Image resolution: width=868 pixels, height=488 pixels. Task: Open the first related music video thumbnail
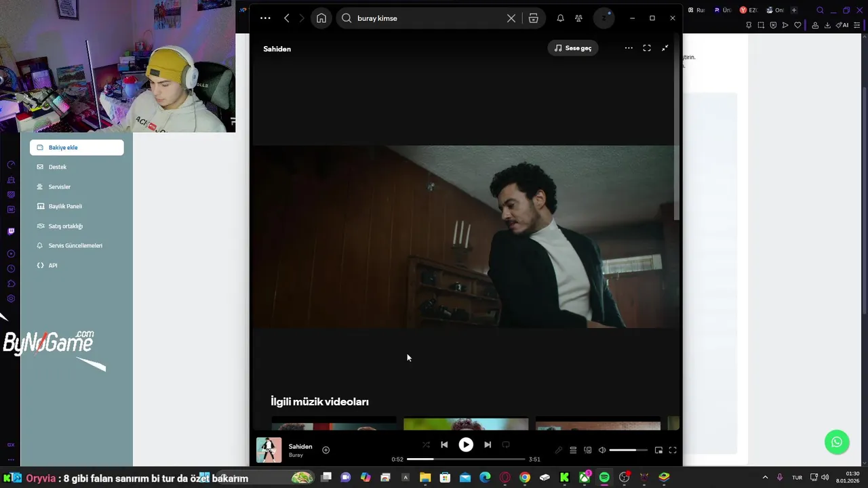click(334, 424)
